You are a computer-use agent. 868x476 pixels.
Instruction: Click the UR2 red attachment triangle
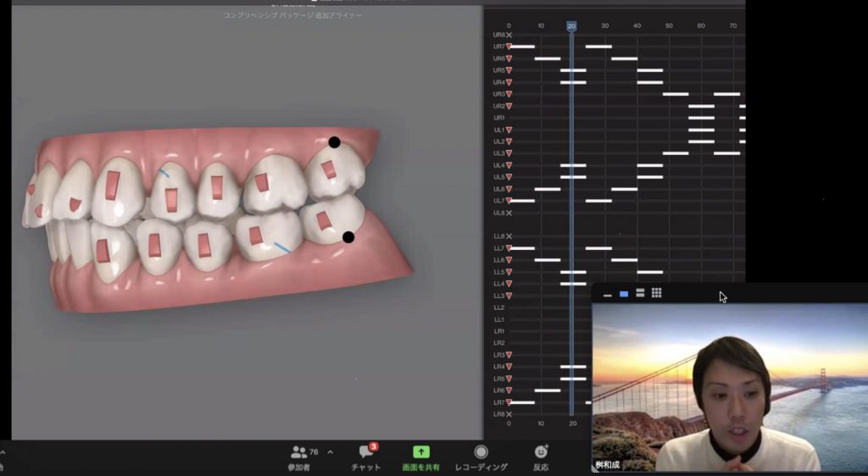(x=509, y=106)
